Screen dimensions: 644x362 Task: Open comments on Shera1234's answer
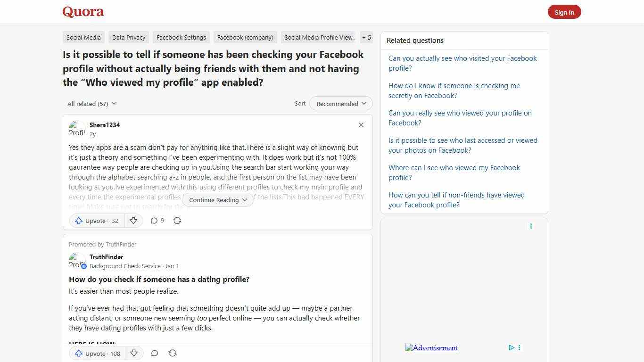click(x=157, y=220)
